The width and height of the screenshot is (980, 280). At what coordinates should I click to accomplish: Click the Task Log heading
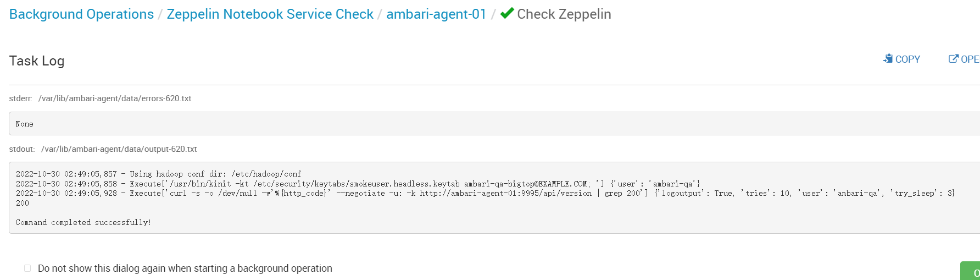[37, 61]
